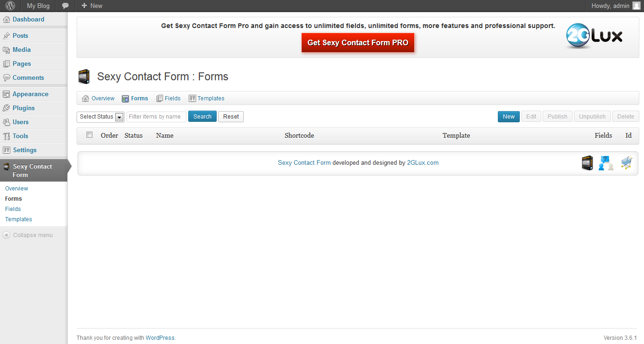Open Plugins in the sidebar menu

click(23, 108)
